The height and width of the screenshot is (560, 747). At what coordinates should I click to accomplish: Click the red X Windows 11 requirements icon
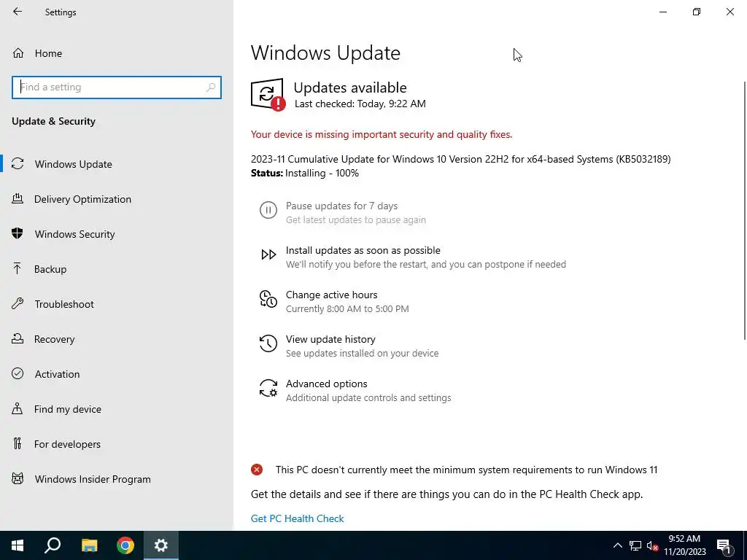(257, 470)
